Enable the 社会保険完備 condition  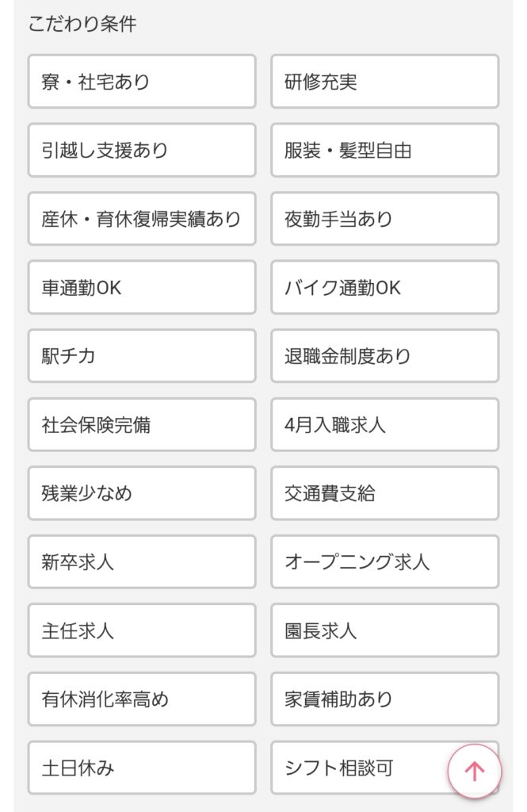[141, 425]
